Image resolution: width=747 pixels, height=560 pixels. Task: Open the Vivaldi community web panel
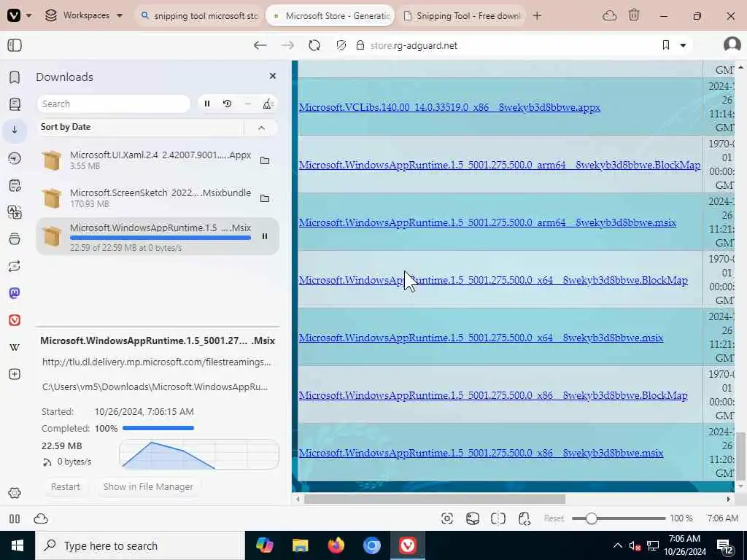15,320
